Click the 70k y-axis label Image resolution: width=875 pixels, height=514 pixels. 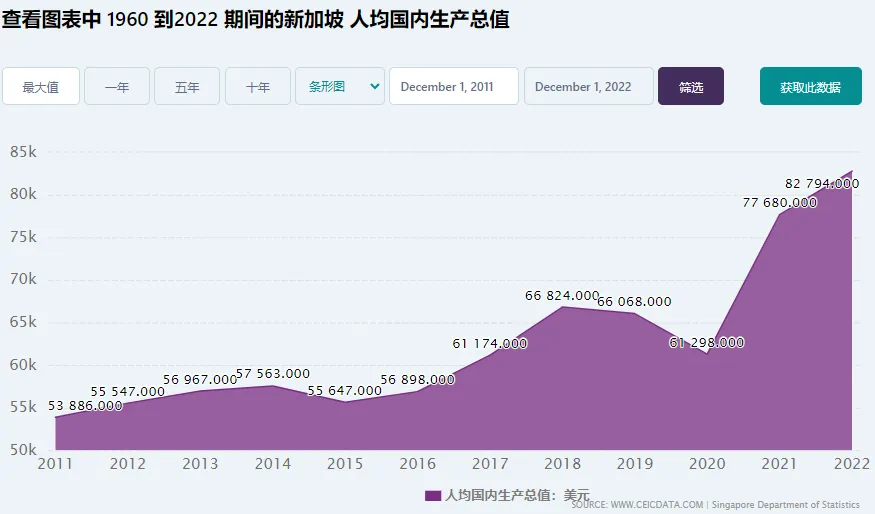[23, 279]
